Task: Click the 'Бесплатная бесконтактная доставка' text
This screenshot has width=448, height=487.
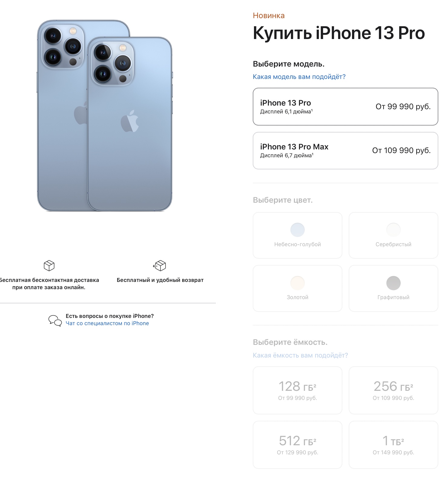Action: point(49,280)
